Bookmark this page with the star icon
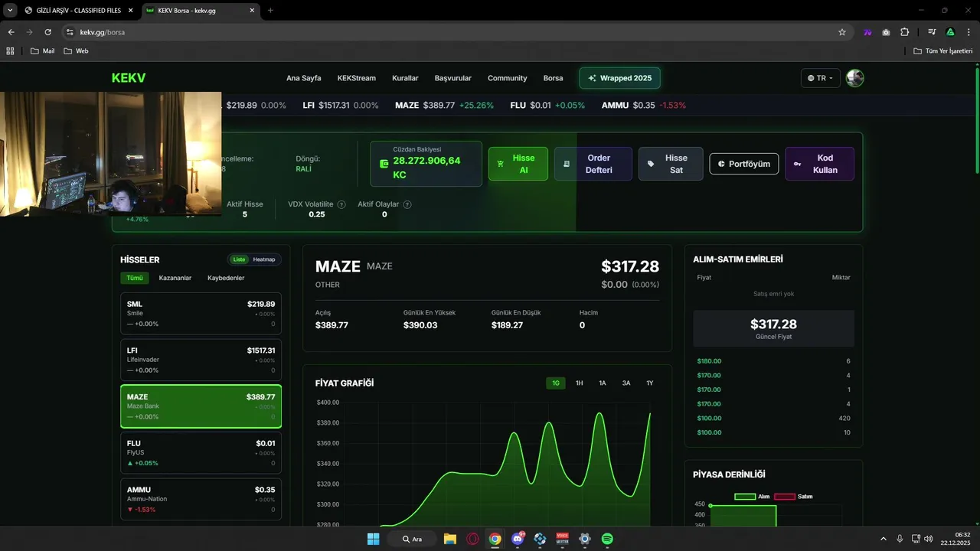 [842, 32]
